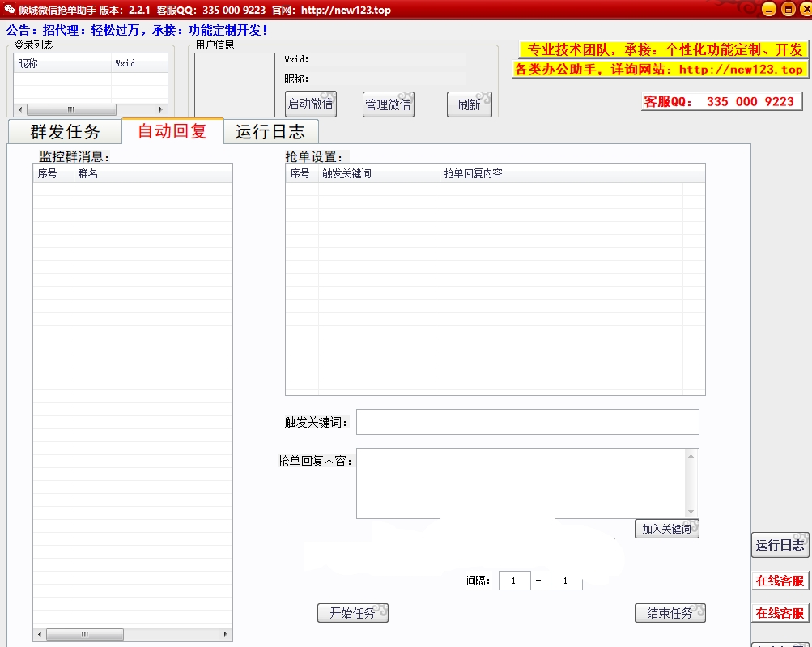The height and width of the screenshot is (647, 812).
Task: Click the user avatar box in 用户信息
Action: point(235,85)
